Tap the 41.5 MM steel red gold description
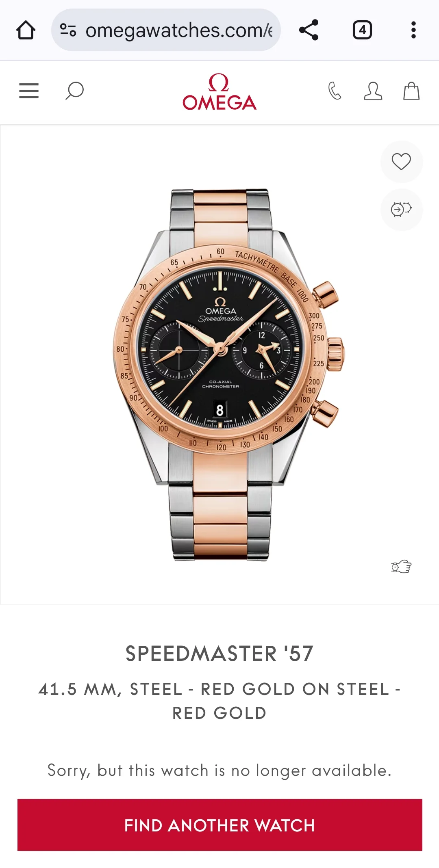The image size is (439, 868). (x=219, y=701)
